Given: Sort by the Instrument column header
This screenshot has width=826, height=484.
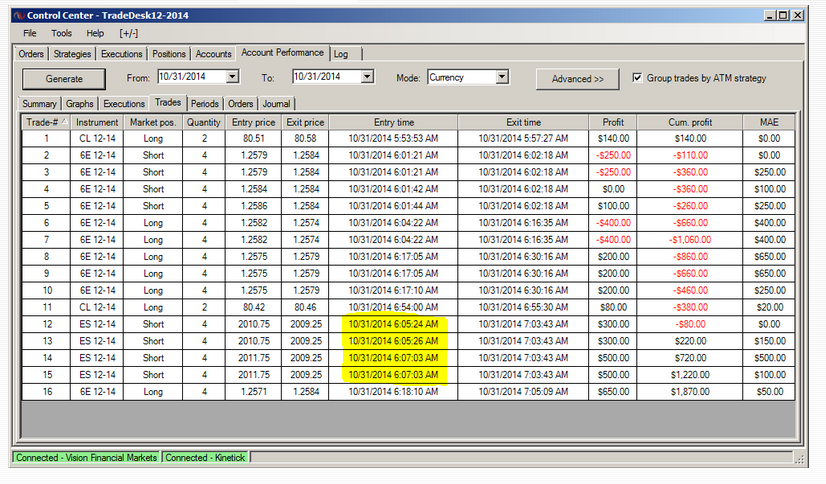Looking at the screenshot, I should 97,122.
